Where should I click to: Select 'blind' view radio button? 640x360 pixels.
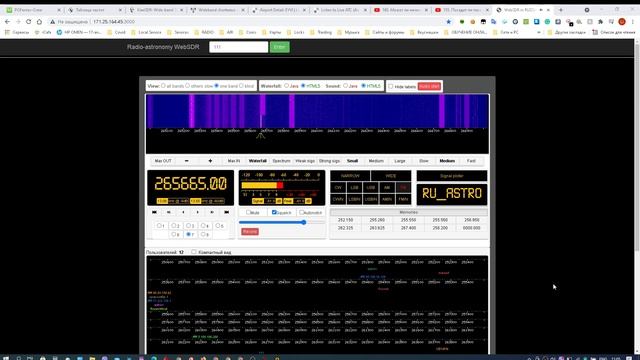click(x=241, y=86)
